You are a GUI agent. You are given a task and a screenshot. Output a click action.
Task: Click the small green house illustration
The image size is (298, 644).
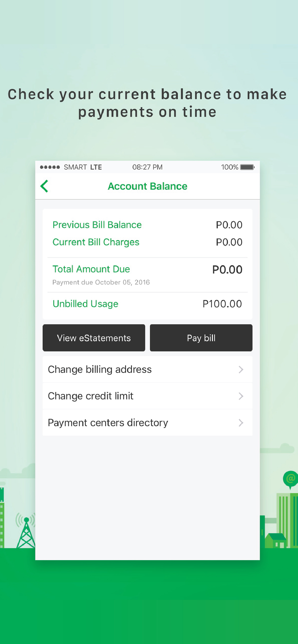tap(276, 541)
